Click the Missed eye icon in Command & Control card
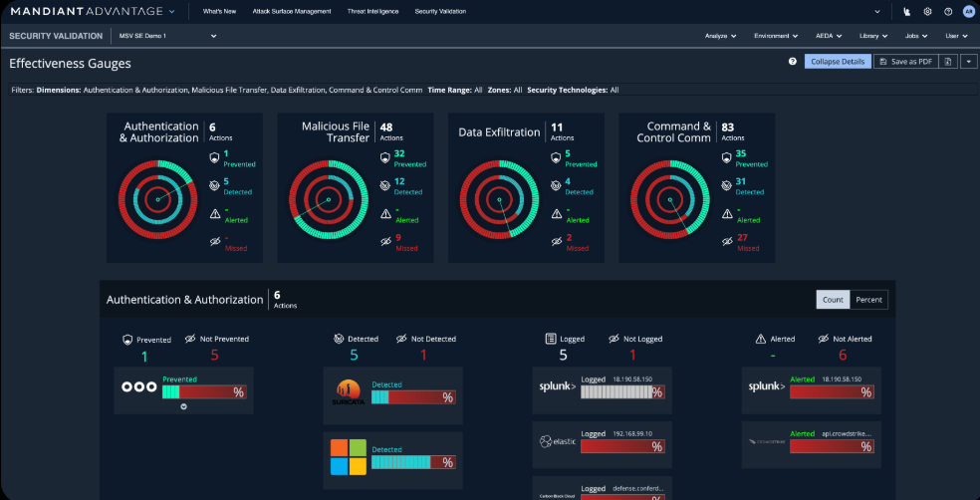The image size is (980, 500). pyautogui.click(x=727, y=242)
